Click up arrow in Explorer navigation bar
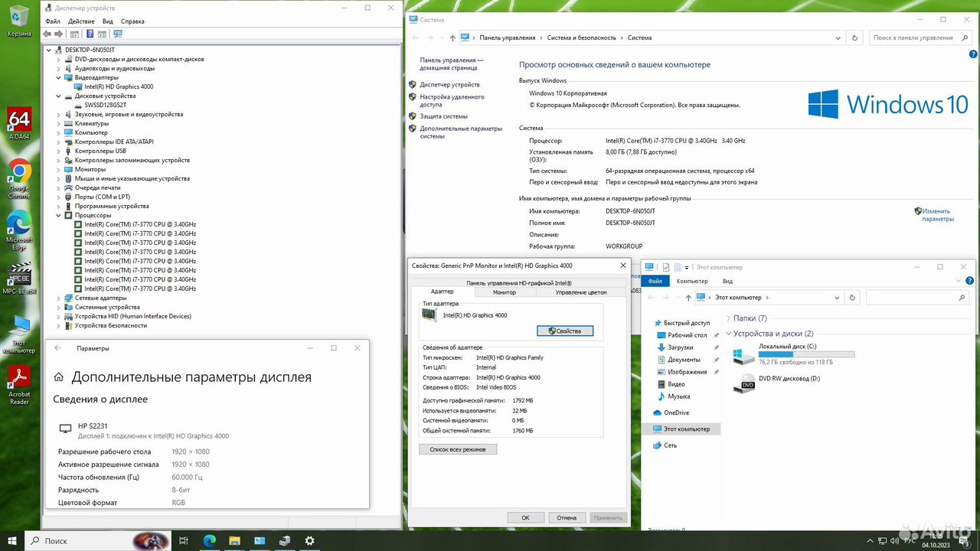This screenshot has height=551, width=980. (x=688, y=298)
